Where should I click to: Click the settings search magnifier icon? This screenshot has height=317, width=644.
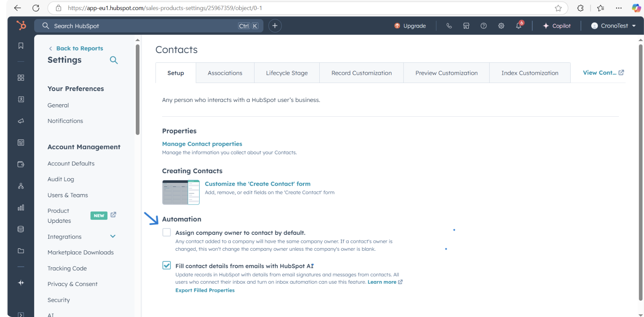coord(114,60)
